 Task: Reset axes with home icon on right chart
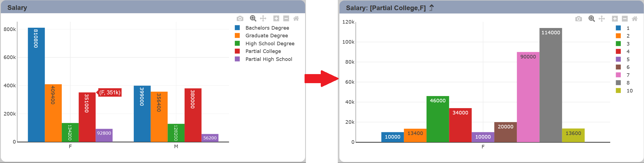click(635, 19)
